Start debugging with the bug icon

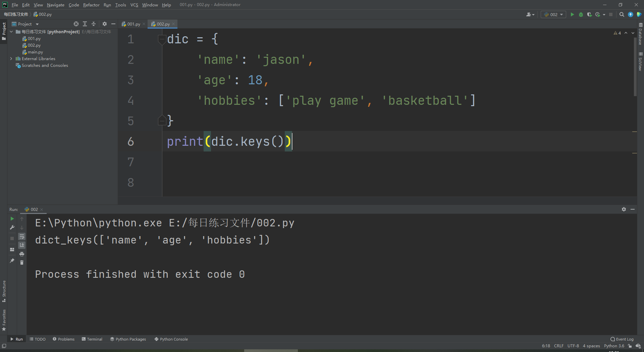[x=581, y=14]
